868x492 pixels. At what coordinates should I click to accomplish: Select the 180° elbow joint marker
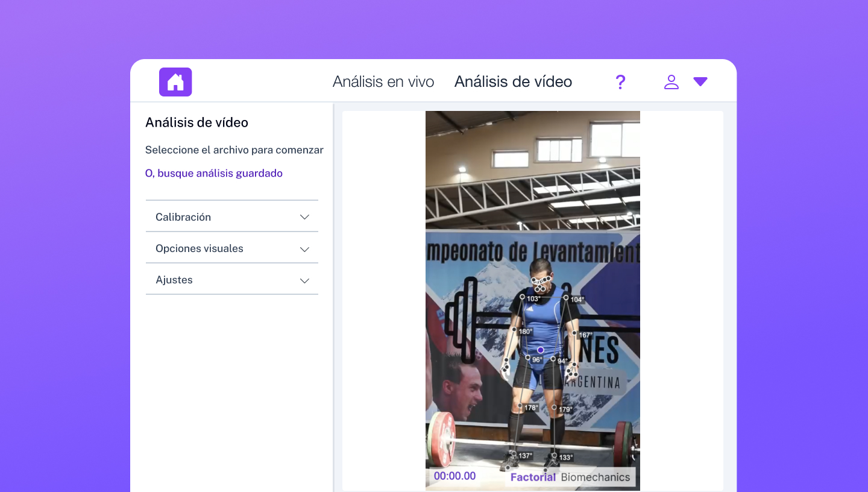pyautogui.click(x=515, y=330)
